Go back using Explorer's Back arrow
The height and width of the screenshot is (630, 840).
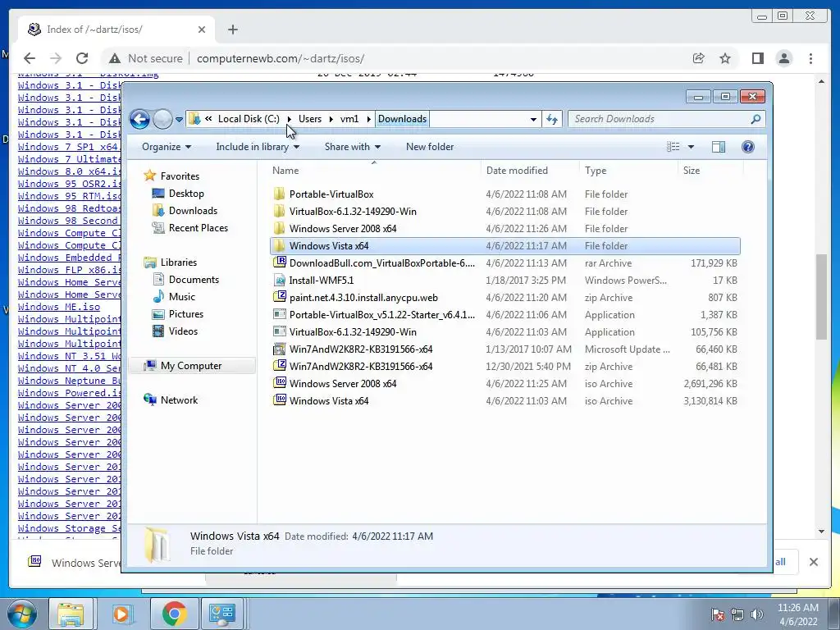point(139,119)
